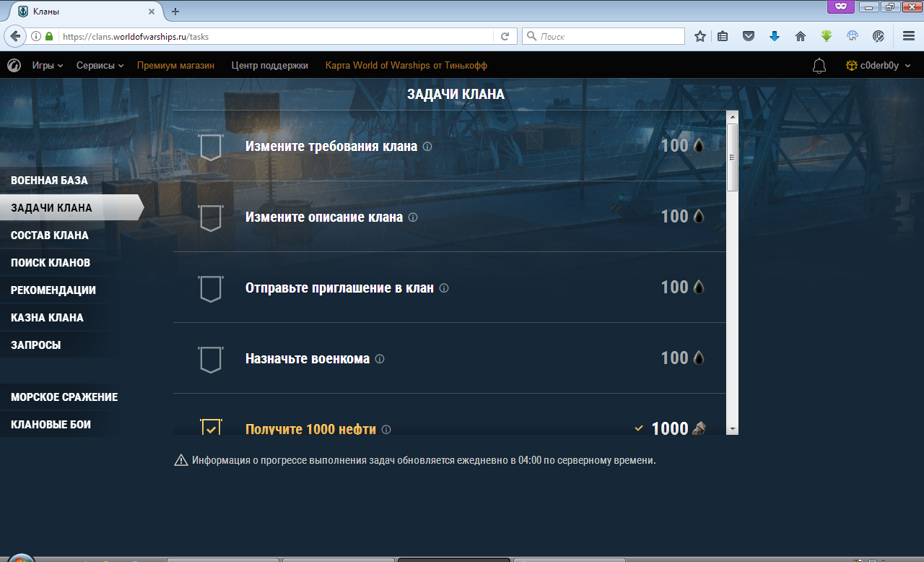Open Морское сражение section
This screenshot has width=924, height=562.
point(64,397)
